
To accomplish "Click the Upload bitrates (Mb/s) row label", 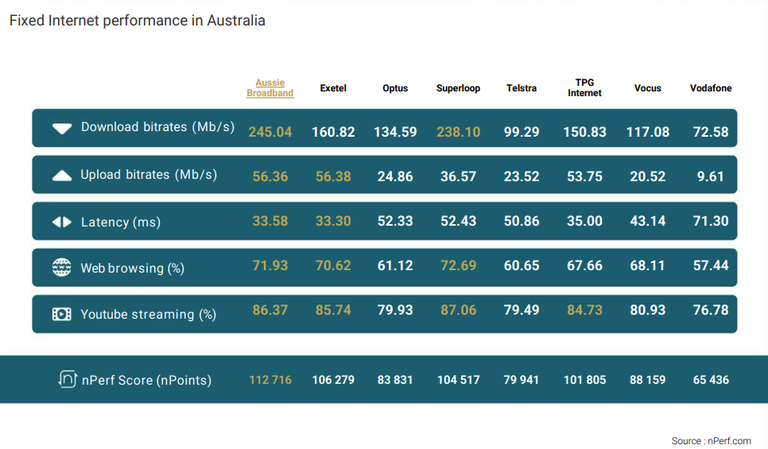I will pyautogui.click(x=148, y=174).
